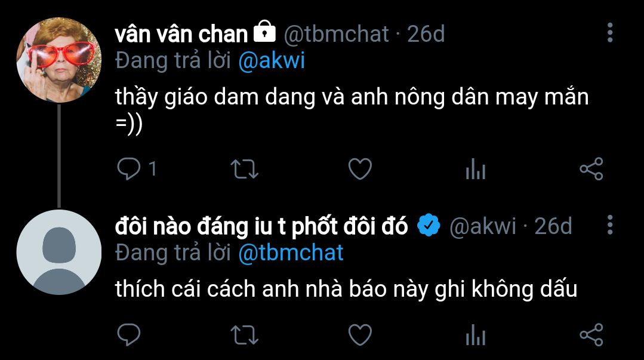This screenshot has height=360, width=644.
Task: Open the @akwi mention link in first tweet
Action: 272,61
